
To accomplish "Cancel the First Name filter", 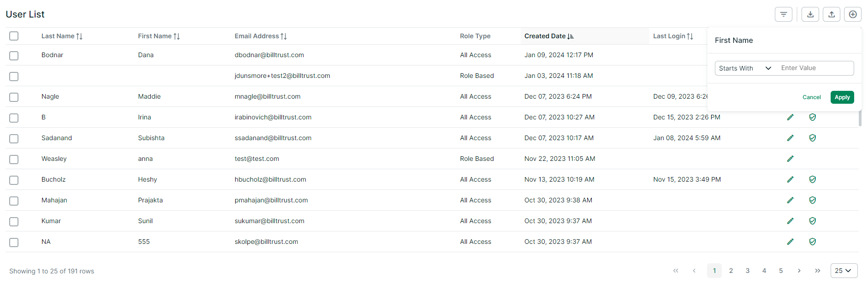I will [811, 97].
